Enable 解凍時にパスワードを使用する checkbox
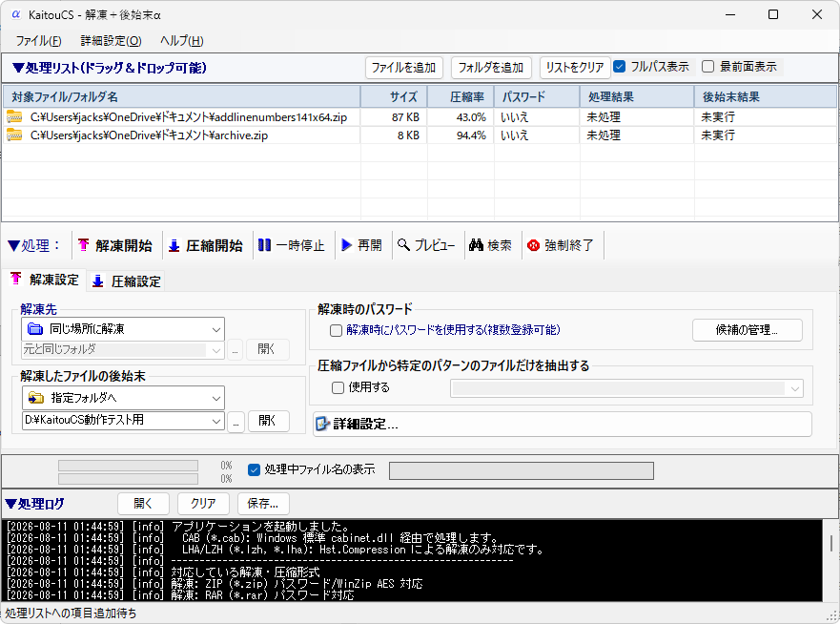 [336, 330]
